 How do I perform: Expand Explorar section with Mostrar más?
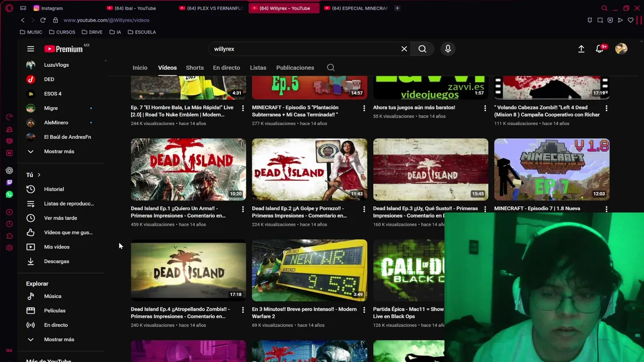point(59,339)
